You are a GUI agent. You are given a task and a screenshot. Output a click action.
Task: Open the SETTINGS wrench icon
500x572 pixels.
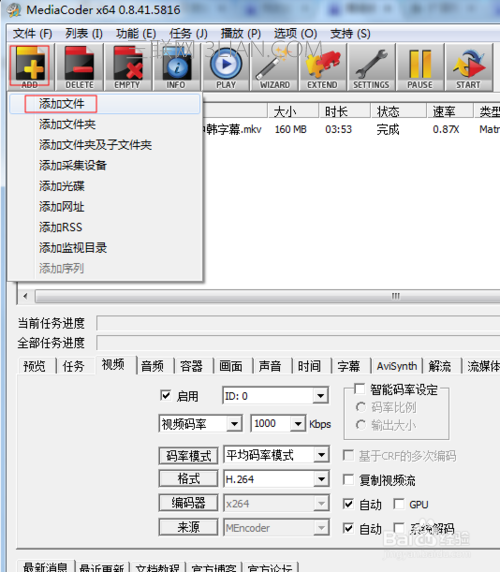(x=372, y=67)
